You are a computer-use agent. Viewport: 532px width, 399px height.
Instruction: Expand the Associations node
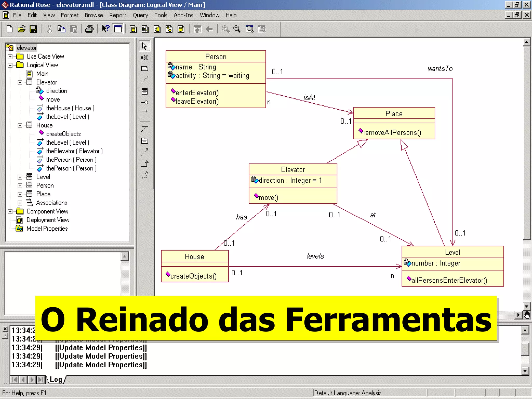pos(20,203)
